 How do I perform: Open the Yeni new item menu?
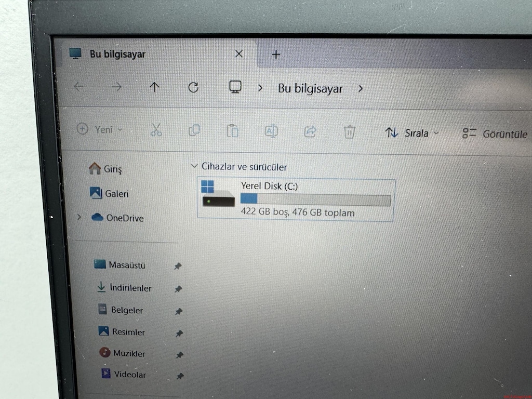click(99, 129)
